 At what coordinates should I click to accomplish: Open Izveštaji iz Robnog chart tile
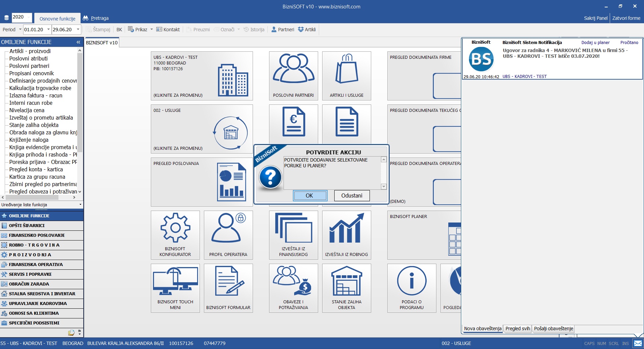[346, 235]
